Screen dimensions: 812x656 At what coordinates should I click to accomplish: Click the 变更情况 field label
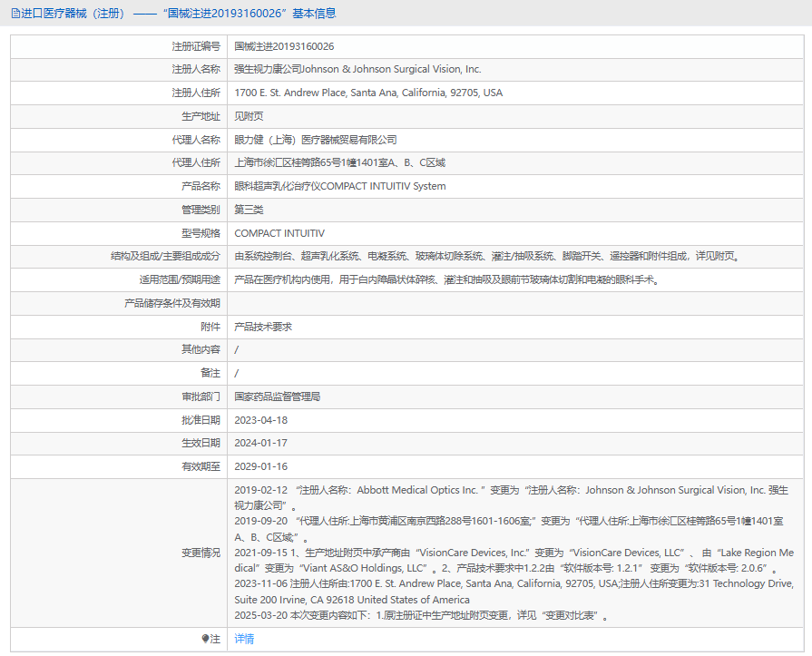coord(201,553)
